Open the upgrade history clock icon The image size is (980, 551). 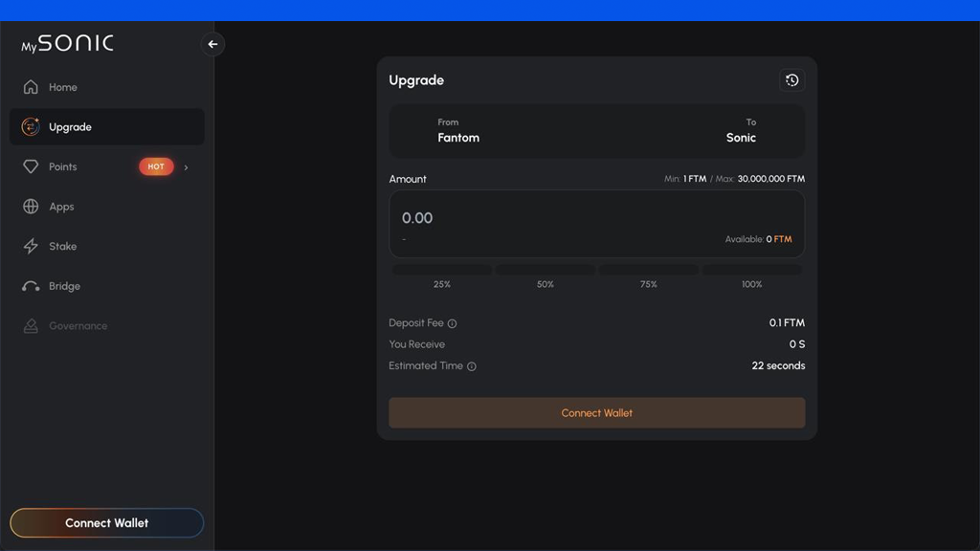(x=791, y=80)
